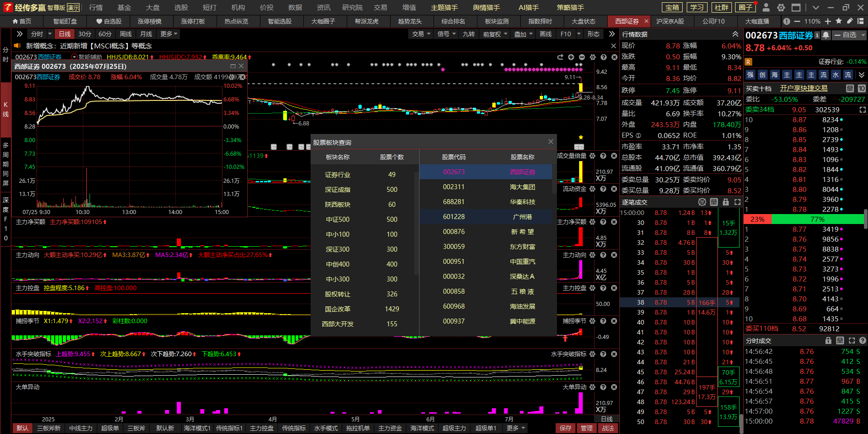
Task: Switch chart period to 30分
Action: click(x=85, y=34)
